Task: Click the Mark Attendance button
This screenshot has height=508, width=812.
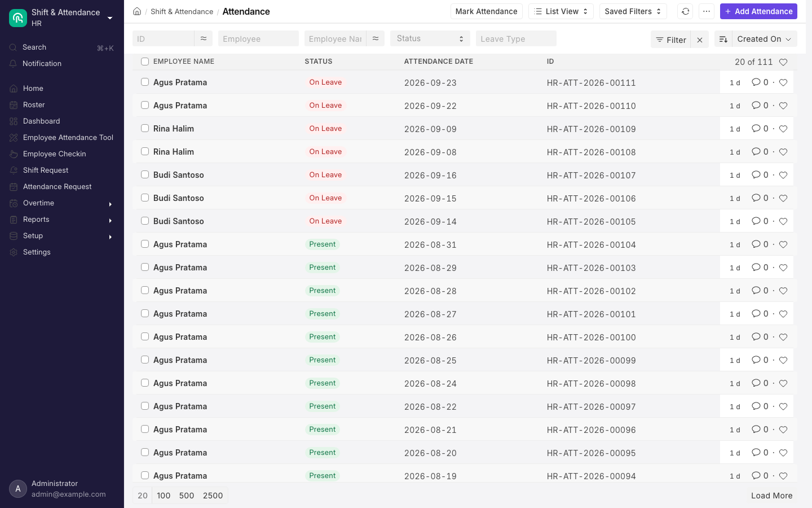Action: click(486, 11)
